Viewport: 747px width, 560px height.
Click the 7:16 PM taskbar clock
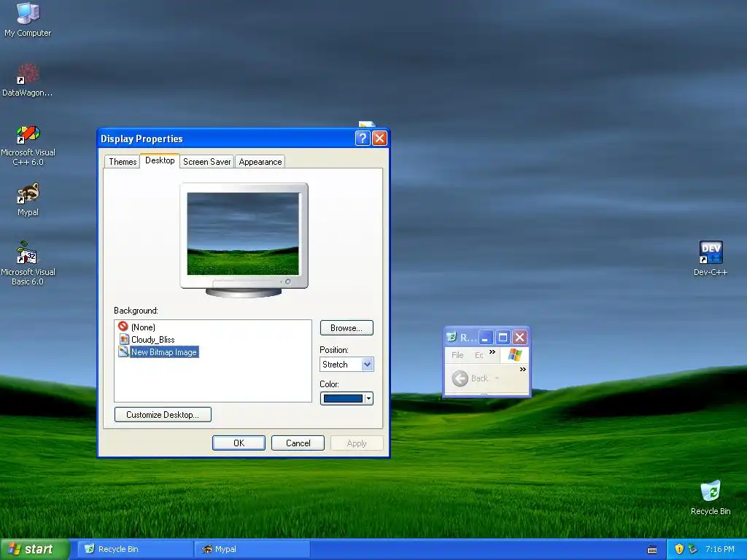(x=720, y=549)
